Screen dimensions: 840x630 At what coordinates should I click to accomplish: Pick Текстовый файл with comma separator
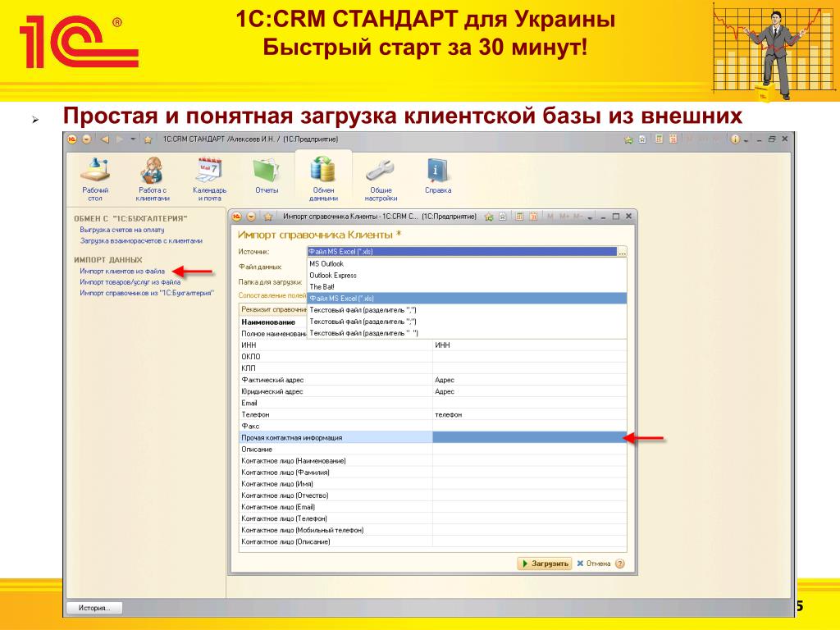[467, 310]
